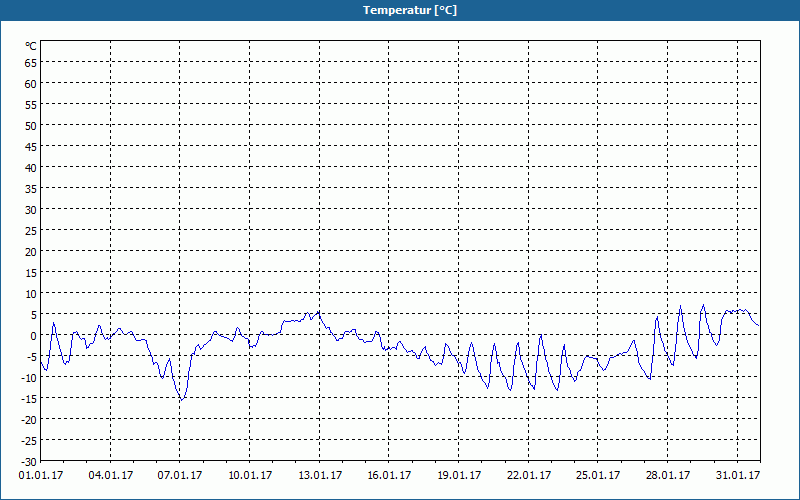Click the 07.01.17 date label
The image size is (800, 500).
[x=180, y=476]
